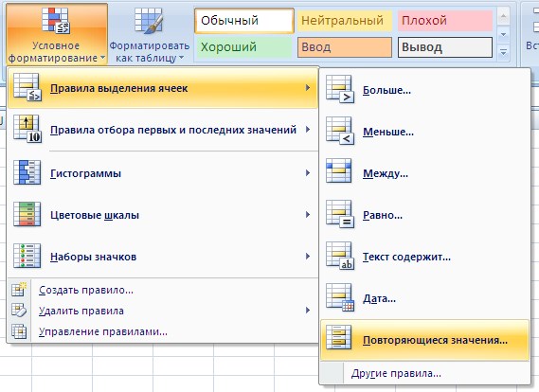
Task: Expand the cell styles gallery More arrow
Action: [x=503, y=53]
